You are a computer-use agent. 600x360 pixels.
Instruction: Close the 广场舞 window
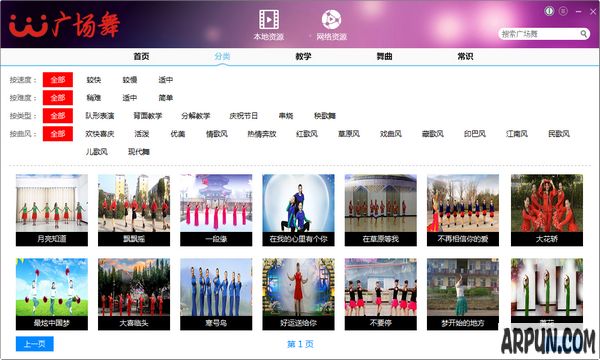click(x=593, y=11)
